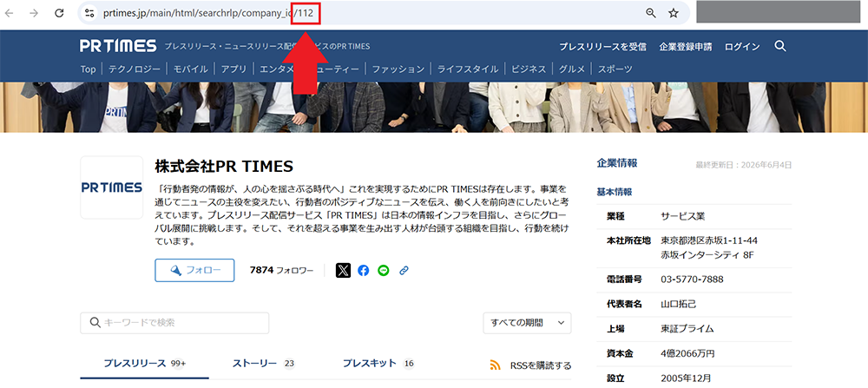868x388 pixels.
Task: Select テクノロジー category in navigation
Action: pos(134,69)
